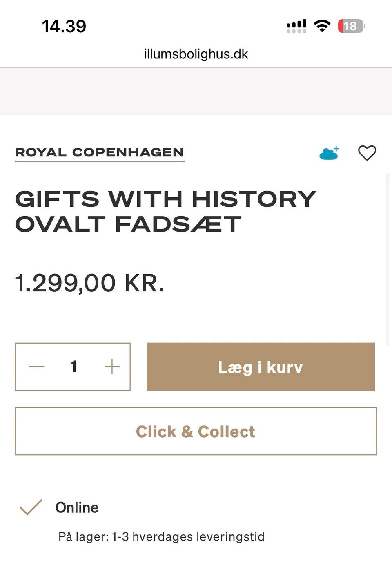Image resolution: width=392 pixels, height=570 pixels.
Task: Decrease quantity with the minus button
Action: click(37, 367)
